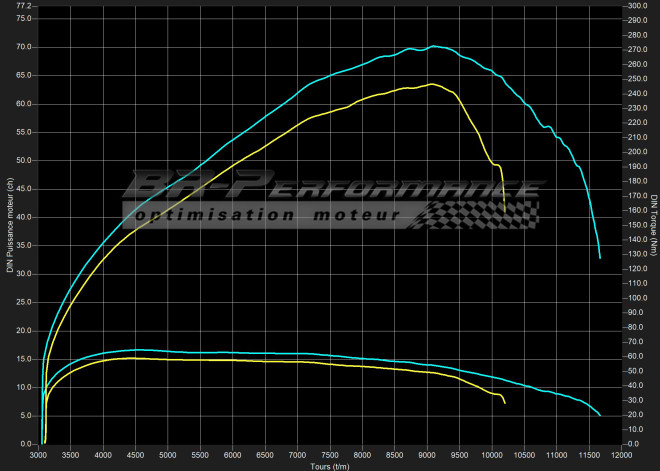This screenshot has height=471, width=660.
Task: Click the cyan power curve peak
Action: (432, 46)
